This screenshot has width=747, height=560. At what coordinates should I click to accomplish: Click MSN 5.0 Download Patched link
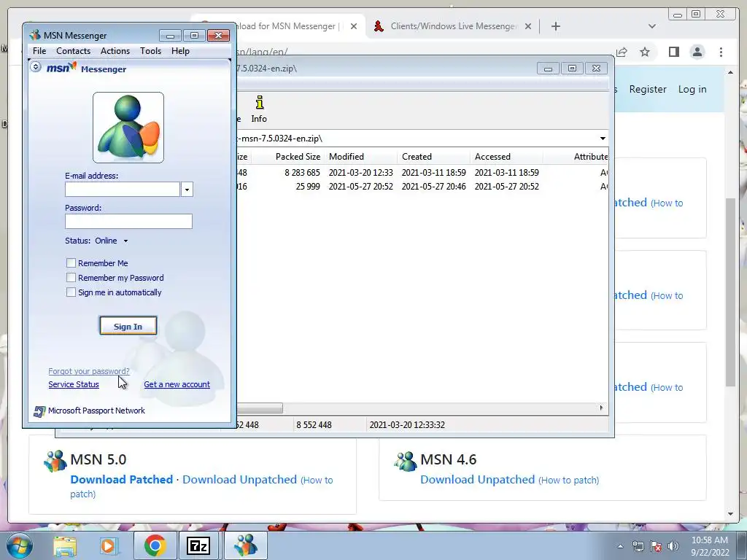[x=122, y=480]
